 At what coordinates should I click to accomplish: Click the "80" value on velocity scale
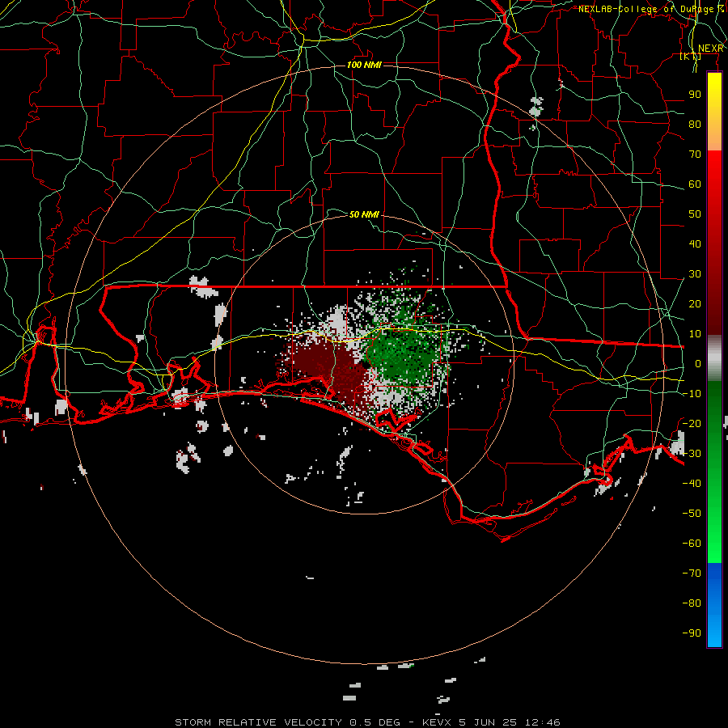click(695, 124)
